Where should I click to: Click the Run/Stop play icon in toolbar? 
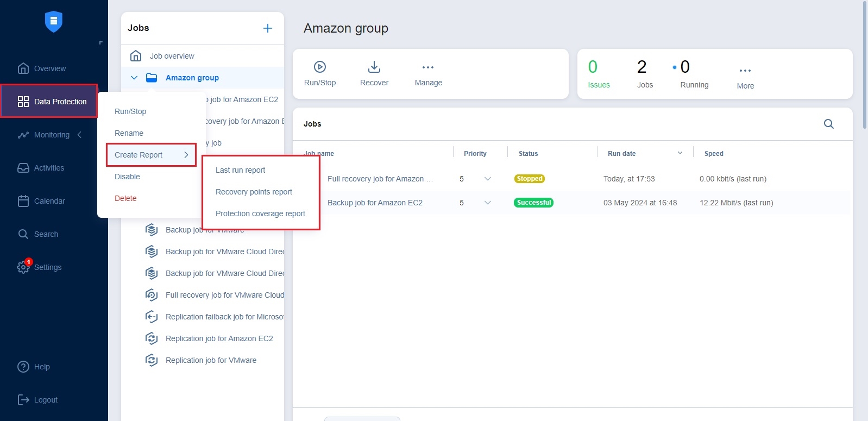(320, 67)
